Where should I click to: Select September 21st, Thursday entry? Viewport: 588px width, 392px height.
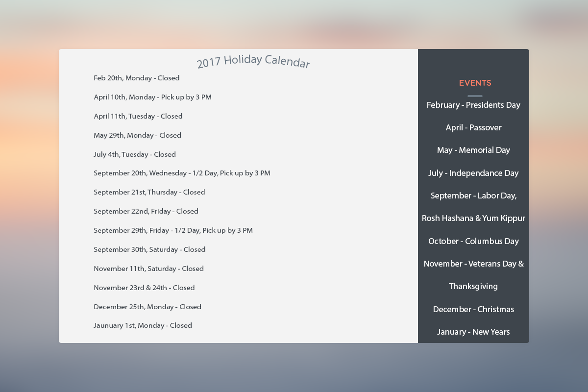click(149, 192)
